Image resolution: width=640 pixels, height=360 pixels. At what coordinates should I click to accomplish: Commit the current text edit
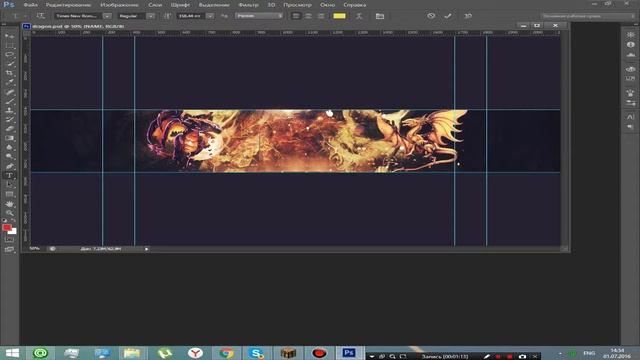click(x=448, y=16)
